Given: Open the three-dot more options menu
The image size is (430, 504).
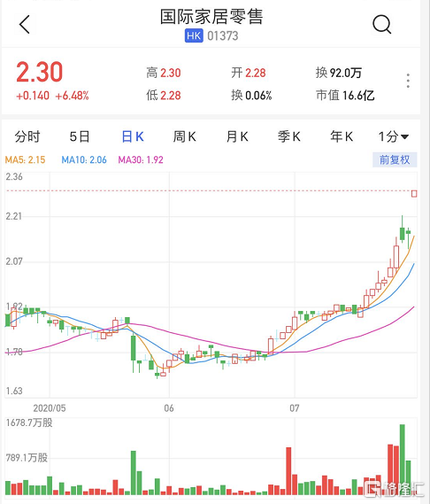Looking at the screenshot, I should point(408,81).
